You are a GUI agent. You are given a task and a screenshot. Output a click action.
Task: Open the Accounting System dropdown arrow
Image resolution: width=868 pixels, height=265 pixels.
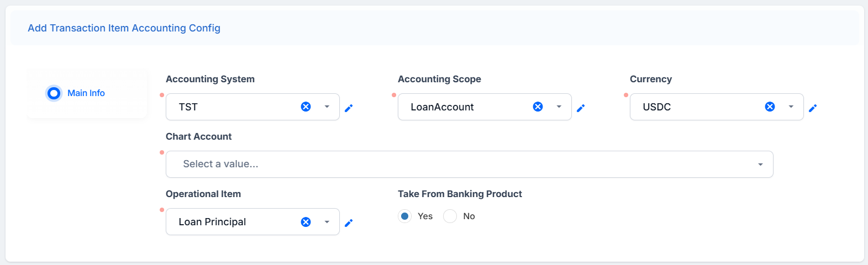327,107
